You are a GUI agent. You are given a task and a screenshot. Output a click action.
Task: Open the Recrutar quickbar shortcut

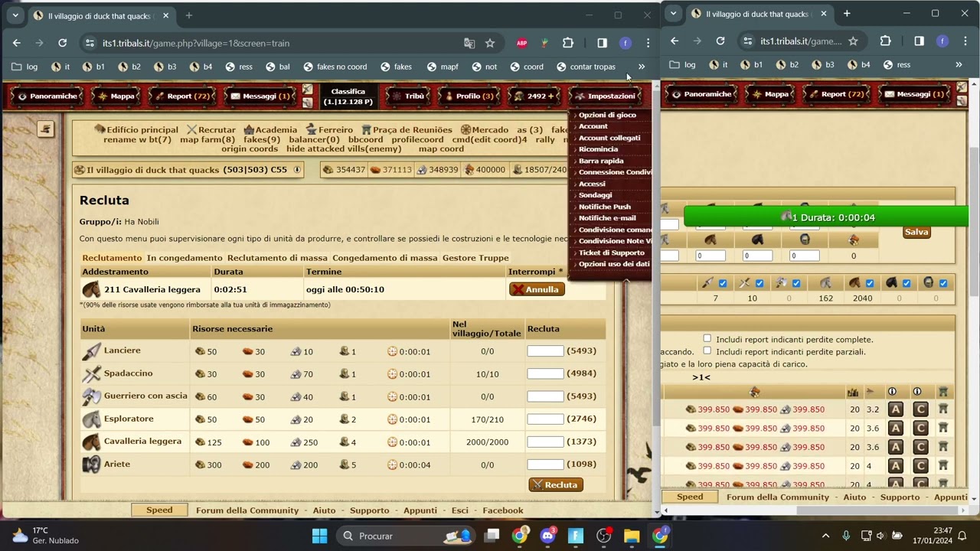pyautogui.click(x=211, y=130)
